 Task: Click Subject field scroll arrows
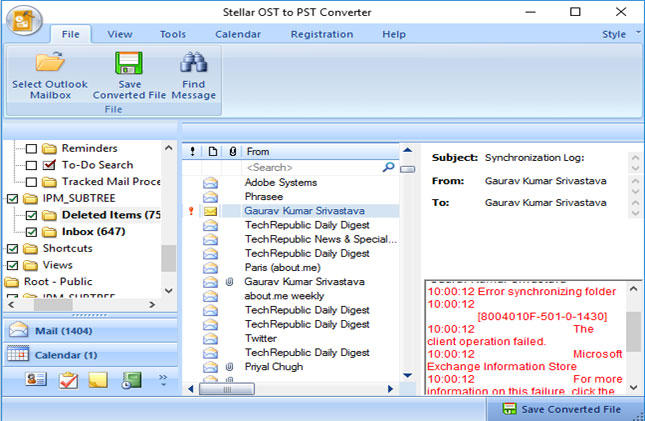[x=635, y=163]
